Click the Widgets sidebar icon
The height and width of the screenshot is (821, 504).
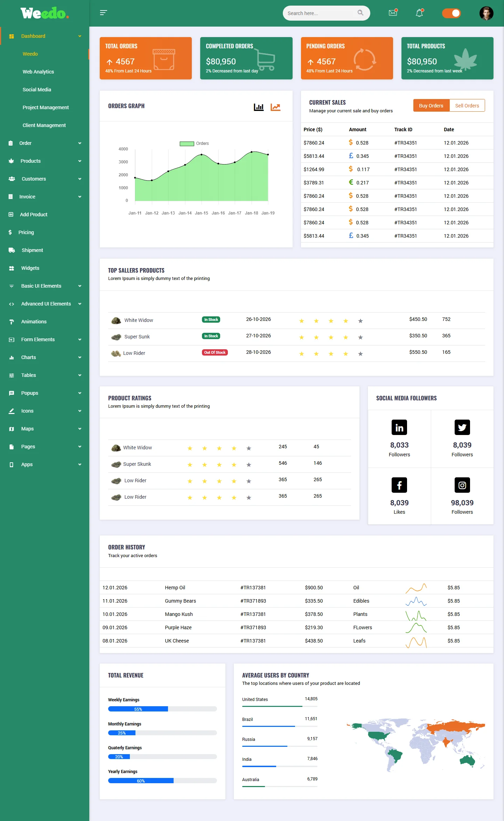tap(12, 268)
